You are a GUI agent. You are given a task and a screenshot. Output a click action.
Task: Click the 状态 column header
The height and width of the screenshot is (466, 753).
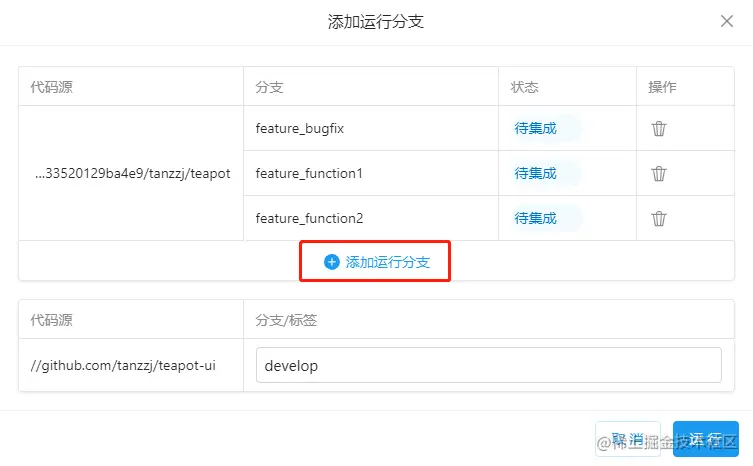click(524, 87)
